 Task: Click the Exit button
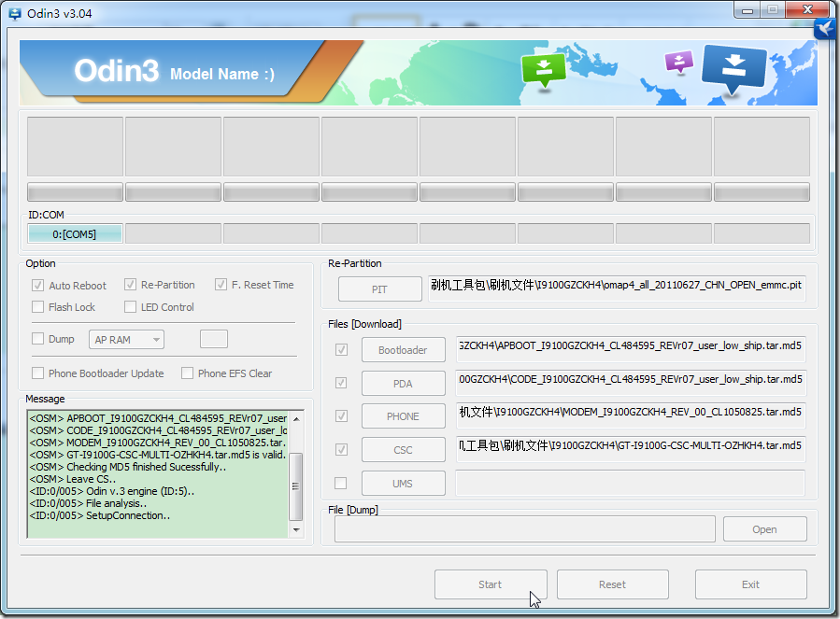751,584
